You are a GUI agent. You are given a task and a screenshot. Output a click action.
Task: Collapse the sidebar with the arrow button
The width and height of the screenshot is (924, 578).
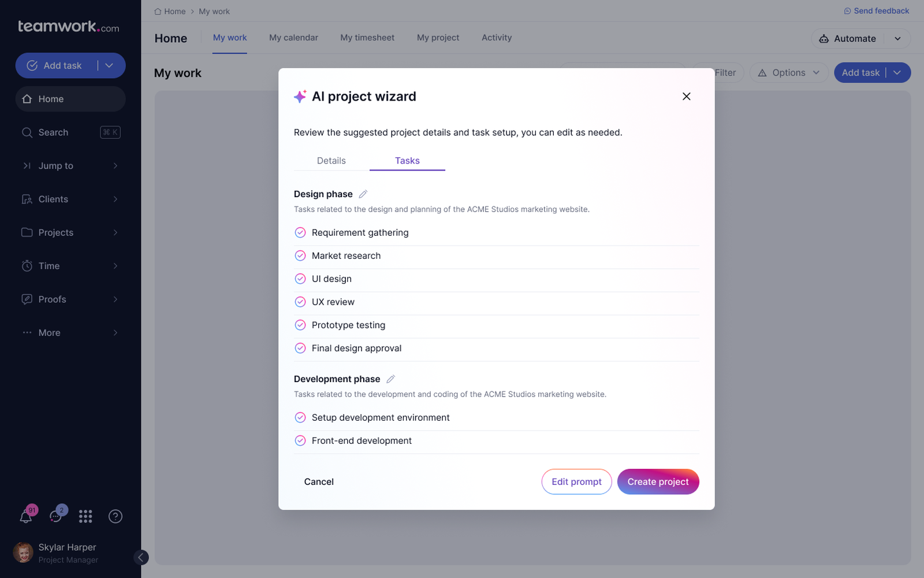tap(140, 557)
